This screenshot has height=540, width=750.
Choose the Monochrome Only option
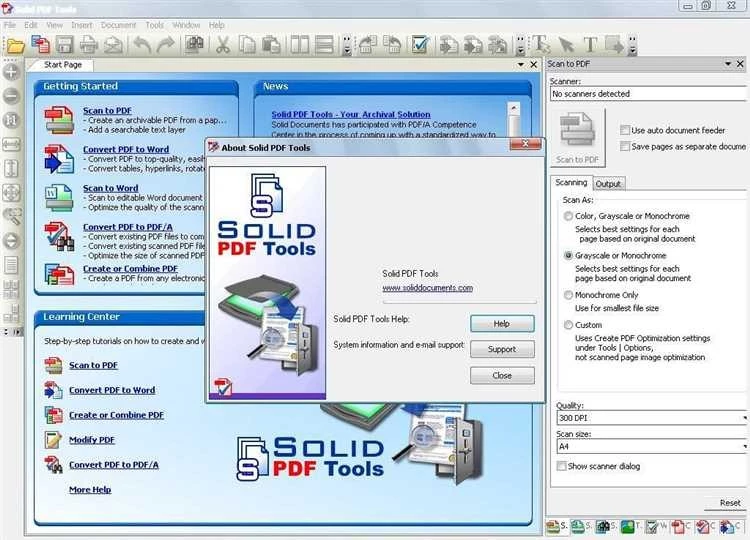click(568, 295)
